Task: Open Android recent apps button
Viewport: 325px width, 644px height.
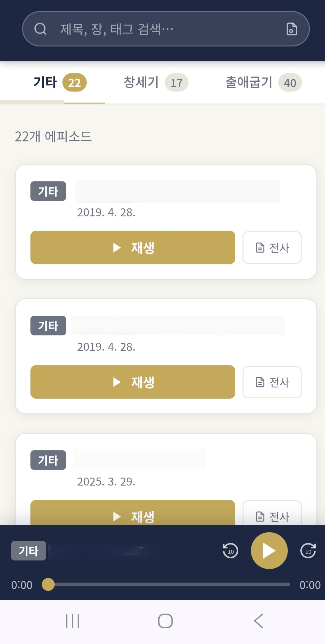Action: pyautogui.click(x=73, y=621)
